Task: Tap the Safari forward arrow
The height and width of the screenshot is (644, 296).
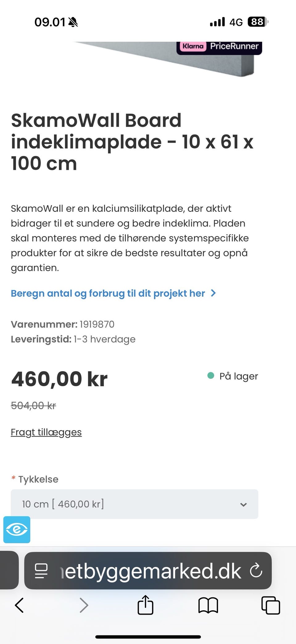Action: (84, 605)
